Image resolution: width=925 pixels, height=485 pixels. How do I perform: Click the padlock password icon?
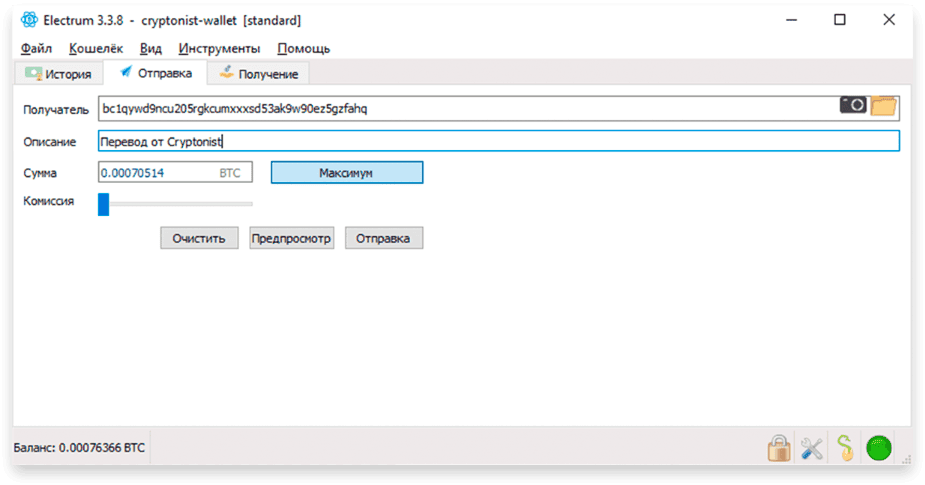point(779,448)
